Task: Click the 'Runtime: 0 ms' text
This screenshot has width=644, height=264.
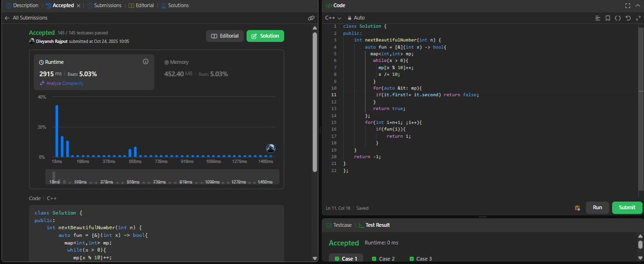Action: 381,242
